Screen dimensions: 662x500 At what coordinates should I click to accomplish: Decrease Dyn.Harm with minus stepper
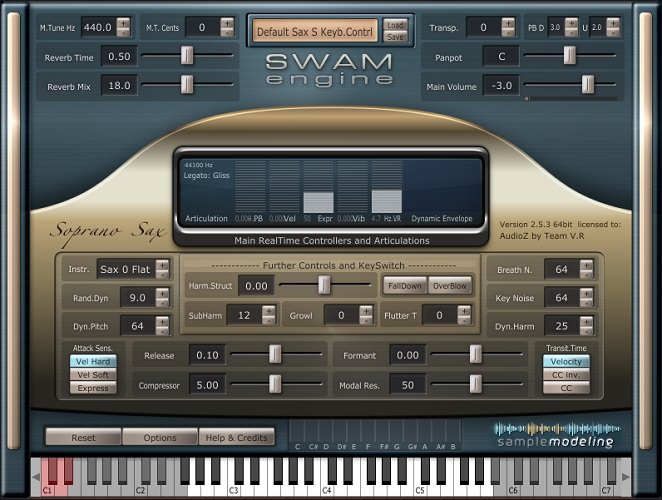click(x=586, y=331)
